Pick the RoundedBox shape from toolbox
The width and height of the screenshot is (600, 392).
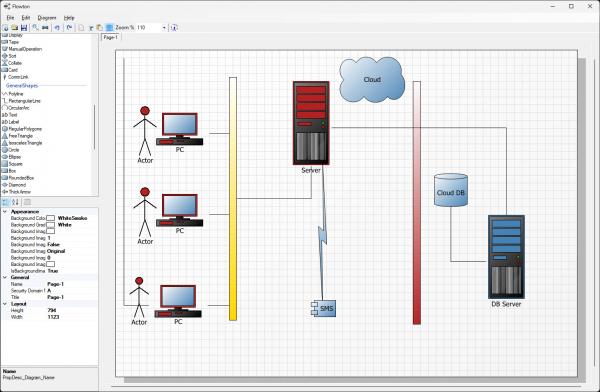tap(18, 178)
